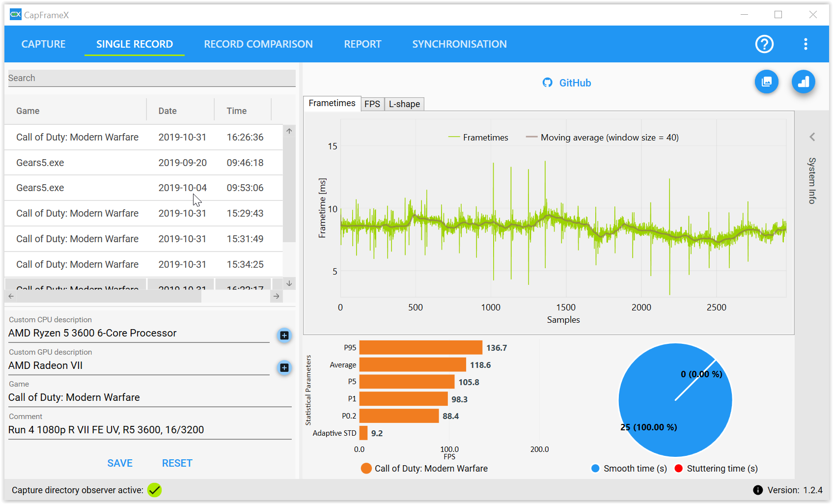Click the version info icon

click(x=758, y=490)
